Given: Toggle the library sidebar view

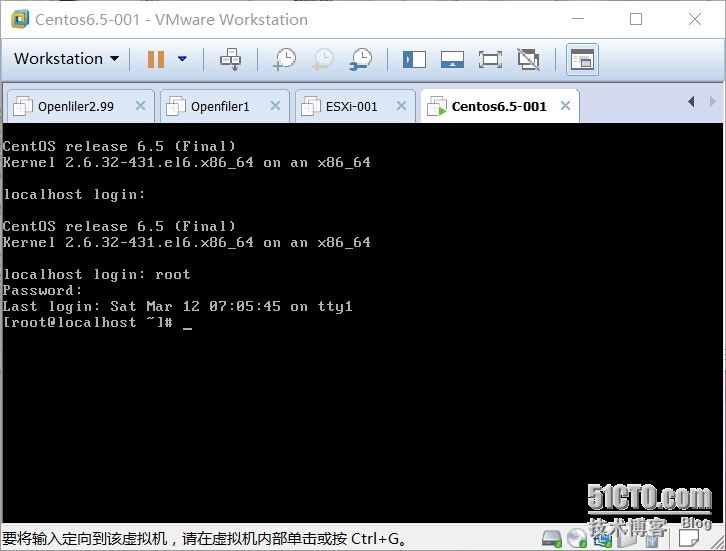Looking at the screenshot, I should [x=414, y=60].
